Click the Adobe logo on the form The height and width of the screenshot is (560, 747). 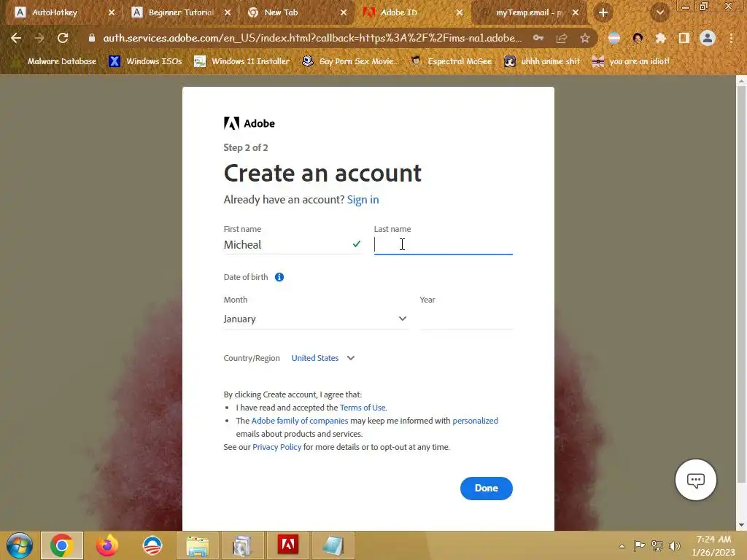click(249, 123)
